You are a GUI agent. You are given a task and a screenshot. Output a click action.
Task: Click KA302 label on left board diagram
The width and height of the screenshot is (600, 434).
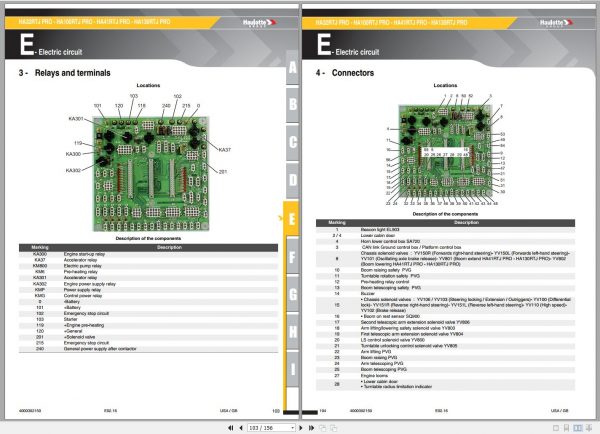(x=73, y=170)
